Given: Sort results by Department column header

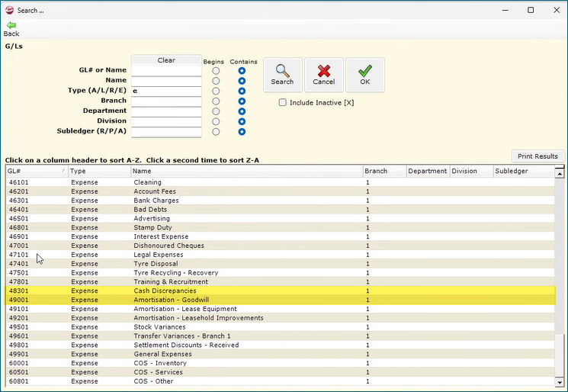Looking at the screenshot, I should (428, 171).
